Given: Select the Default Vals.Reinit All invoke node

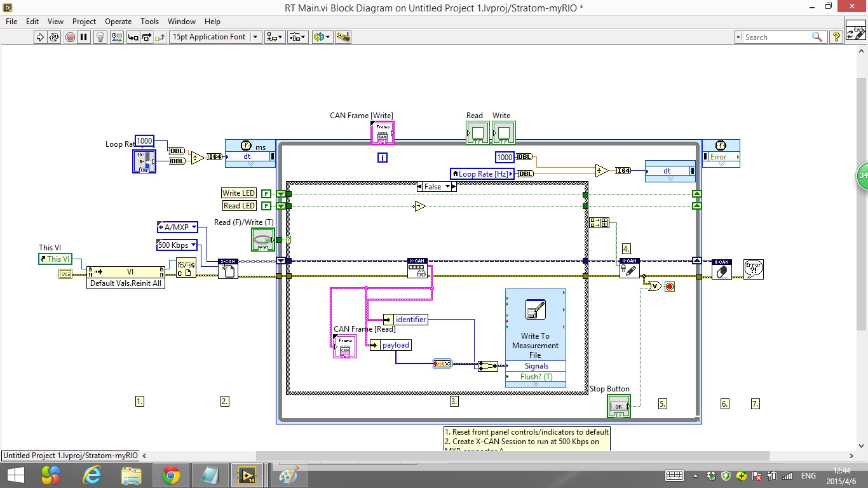Looking at the screenshot, I should pyautogui.click(x=126, y=277).
